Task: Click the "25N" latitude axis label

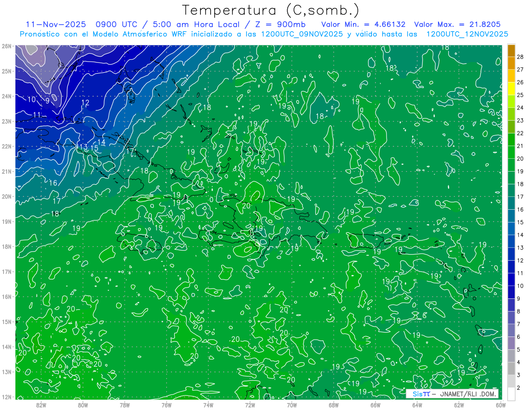Action: [x=6, y=71]
